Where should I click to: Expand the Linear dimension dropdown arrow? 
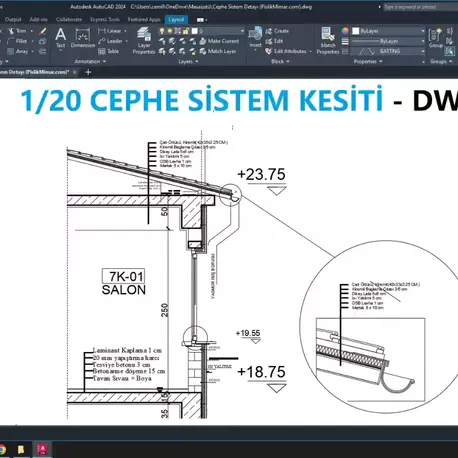pyautogui.click(x=125, y=31)
